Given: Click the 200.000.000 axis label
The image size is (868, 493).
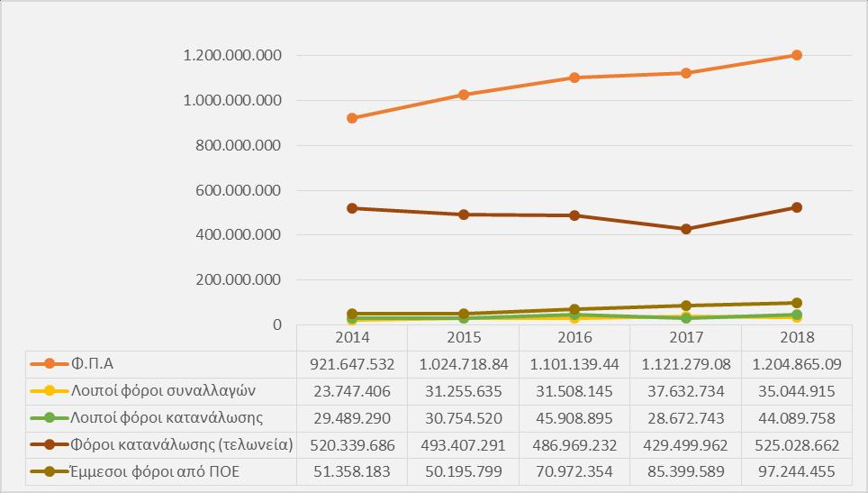Looking at the screenshot, I should tap(238, 279).
